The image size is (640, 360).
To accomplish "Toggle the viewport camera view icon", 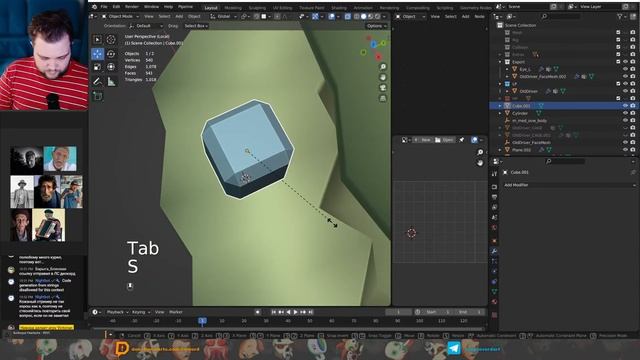I will [x=383, y=88].
